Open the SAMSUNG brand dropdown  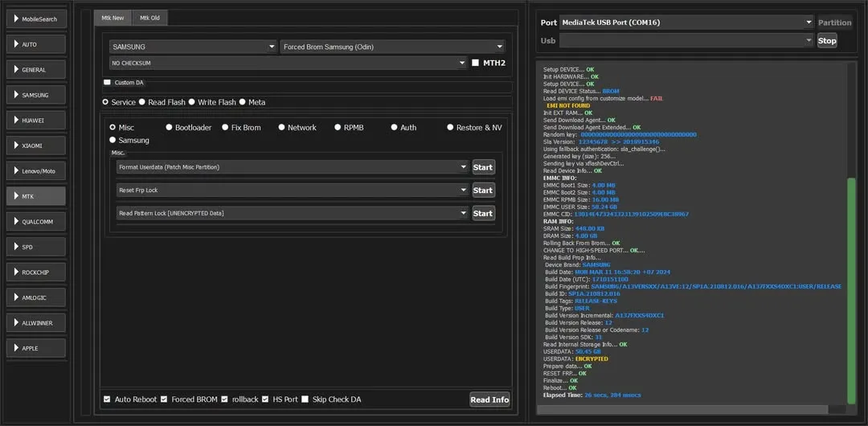[x=193, y=47]
